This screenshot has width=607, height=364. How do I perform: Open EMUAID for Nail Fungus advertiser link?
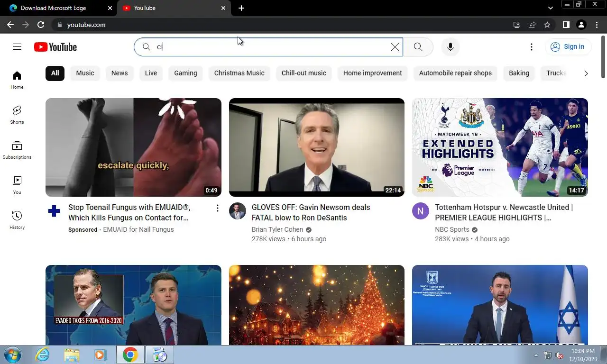tap(138, 229)
